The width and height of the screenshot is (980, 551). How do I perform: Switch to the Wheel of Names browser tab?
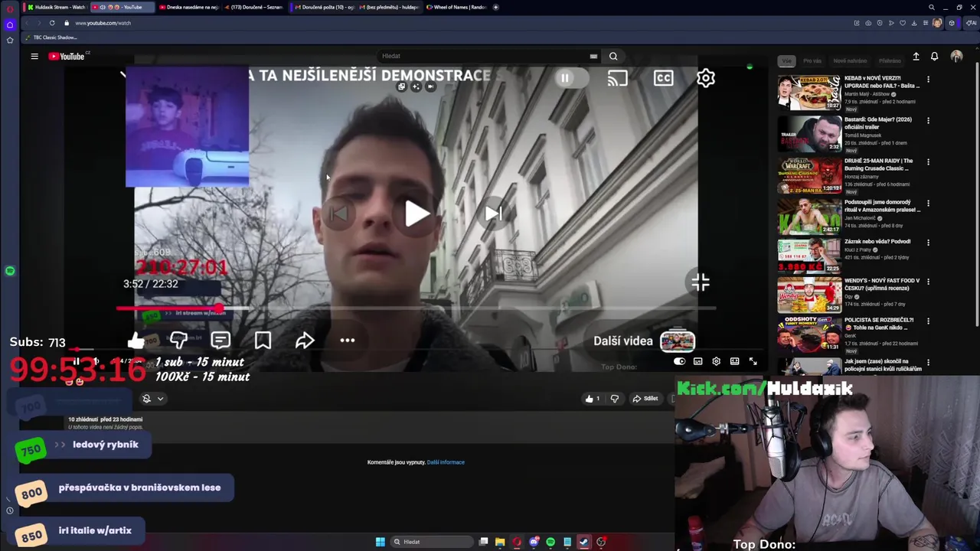click(457, 7)
